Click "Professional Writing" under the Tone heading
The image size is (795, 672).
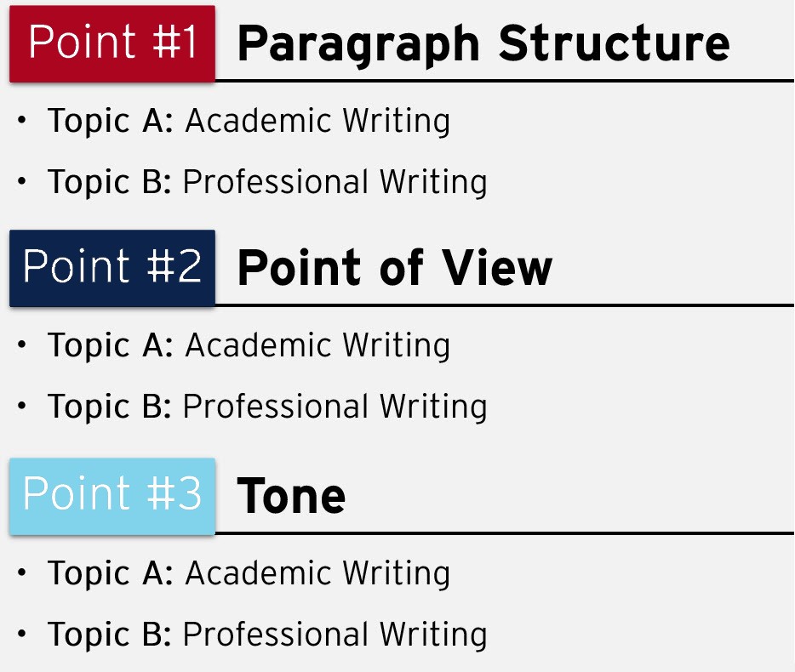click(335, 635)
